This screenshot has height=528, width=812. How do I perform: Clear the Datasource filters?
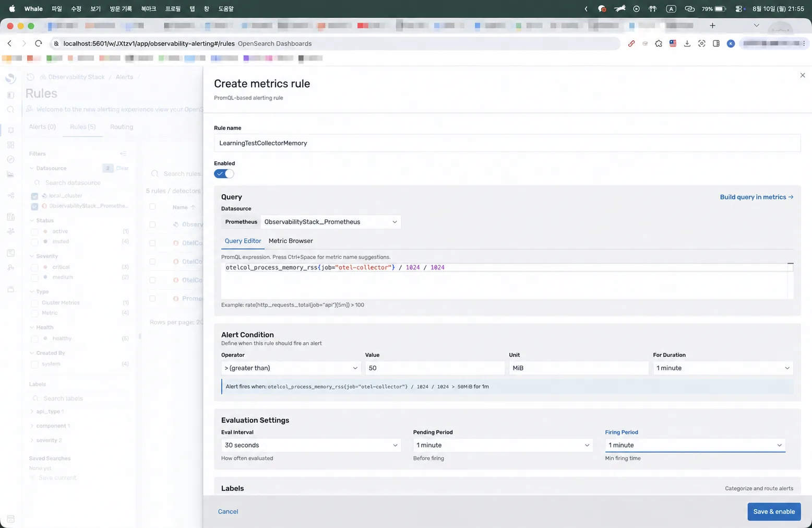[122, 168]
